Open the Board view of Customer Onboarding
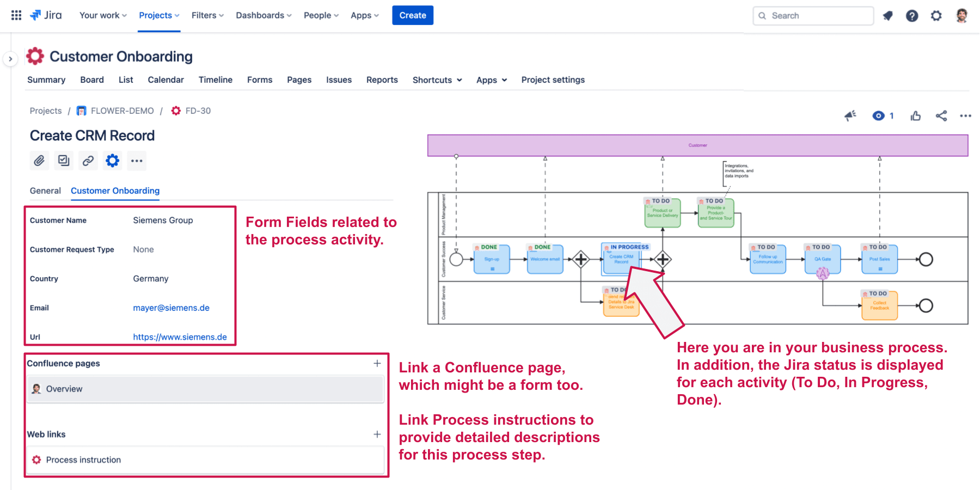This screenshot has width=980, height=490. (92, 79)
